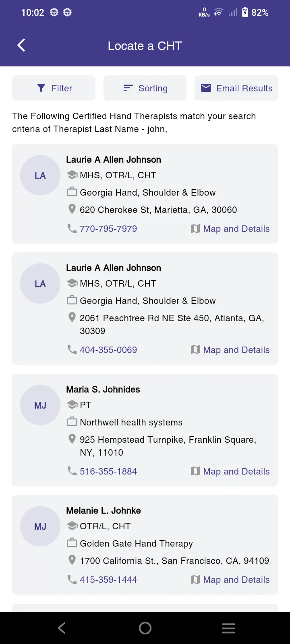Tap the LA avatar for Marietta listing

40,175
